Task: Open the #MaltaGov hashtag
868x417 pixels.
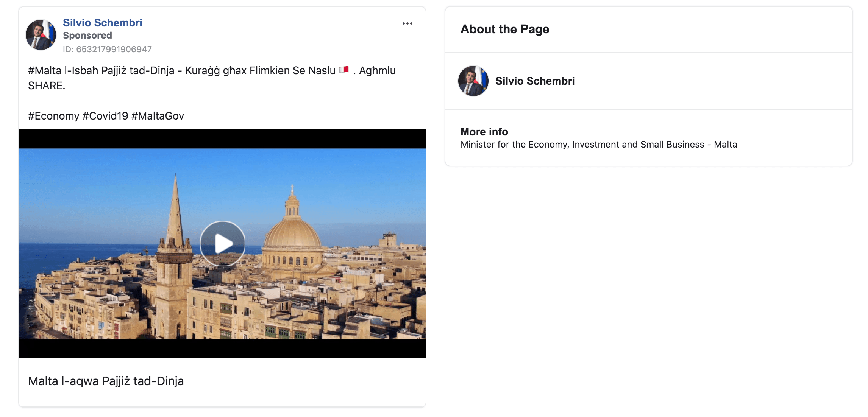Action: click(x=158, y=116)
